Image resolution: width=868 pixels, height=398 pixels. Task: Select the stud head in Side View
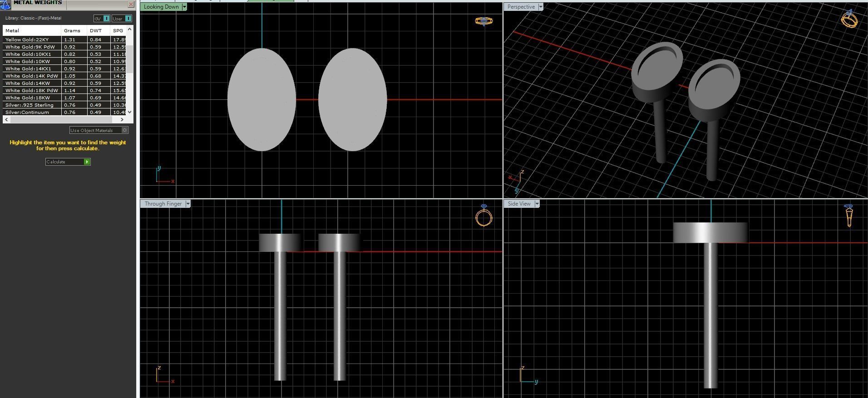pyautogui.click(x=710, y=232)
